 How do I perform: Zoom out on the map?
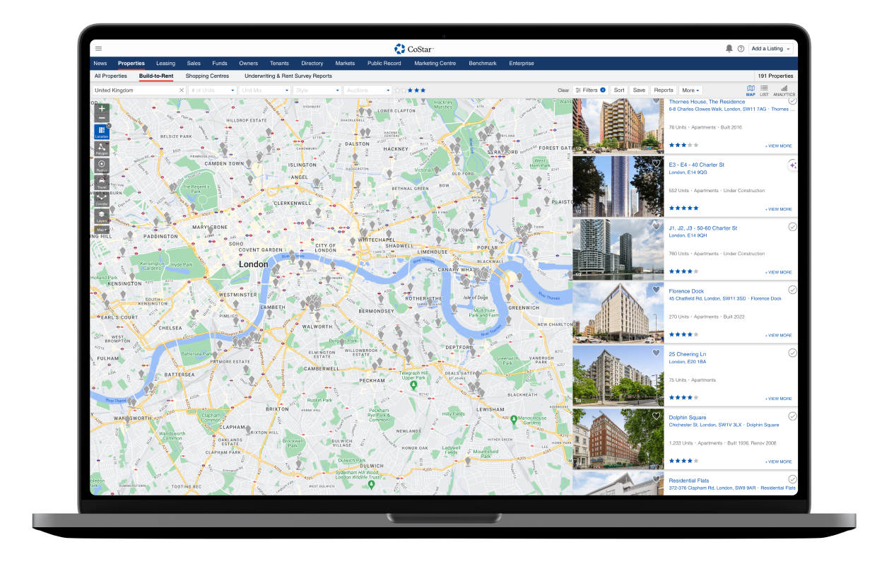(102, 118)
